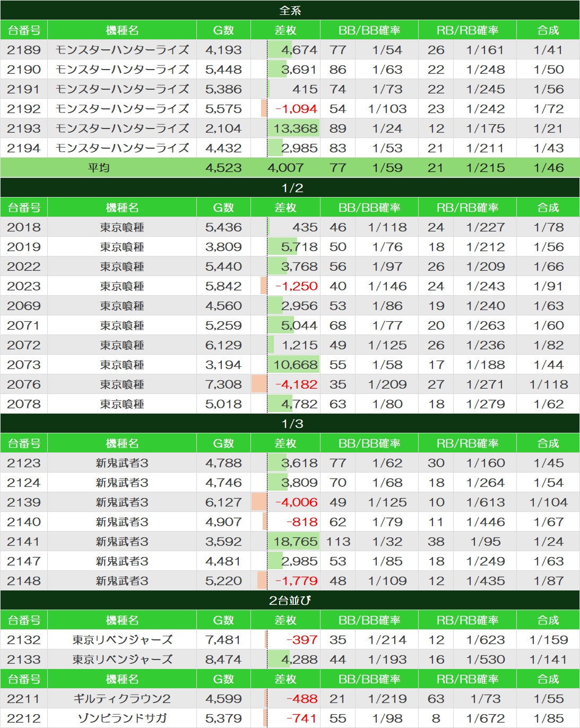
Task: Click the 18,765 difference value
Action: coord(296,542)
